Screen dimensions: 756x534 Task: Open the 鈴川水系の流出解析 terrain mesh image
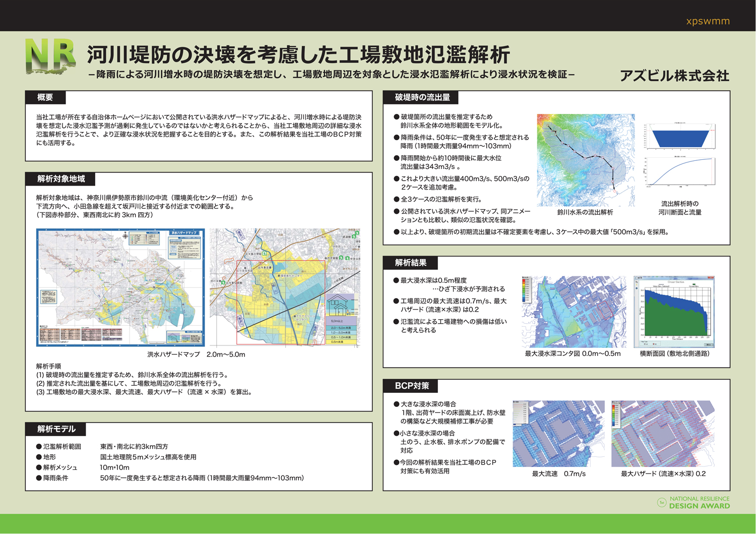[x=586, y=160]
